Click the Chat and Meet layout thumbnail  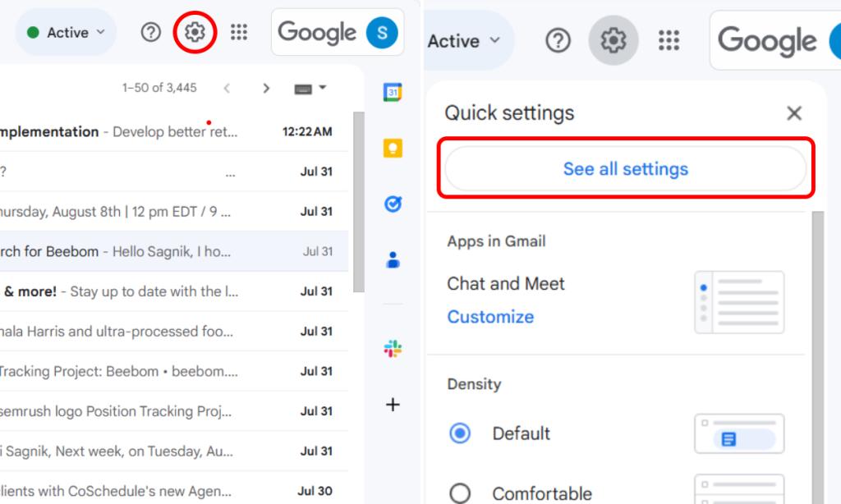pos(739,302)
